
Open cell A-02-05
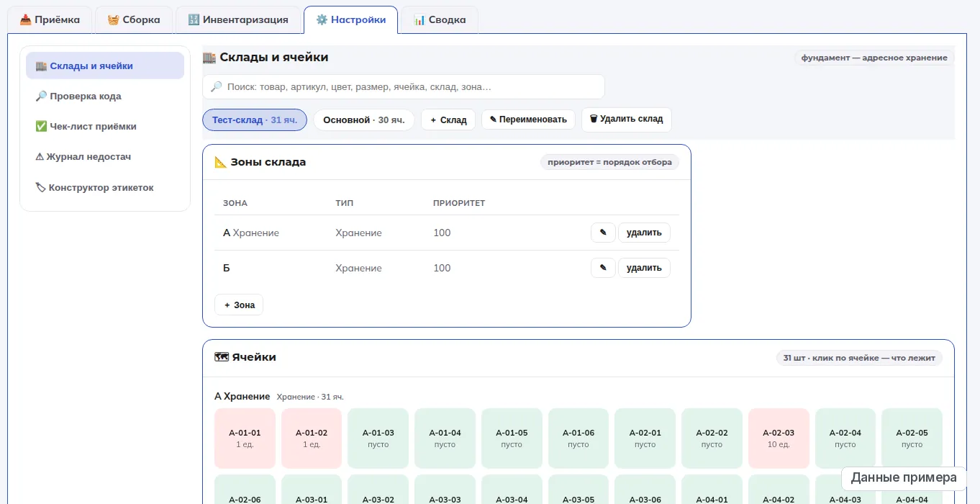click(x=912, y=438)
